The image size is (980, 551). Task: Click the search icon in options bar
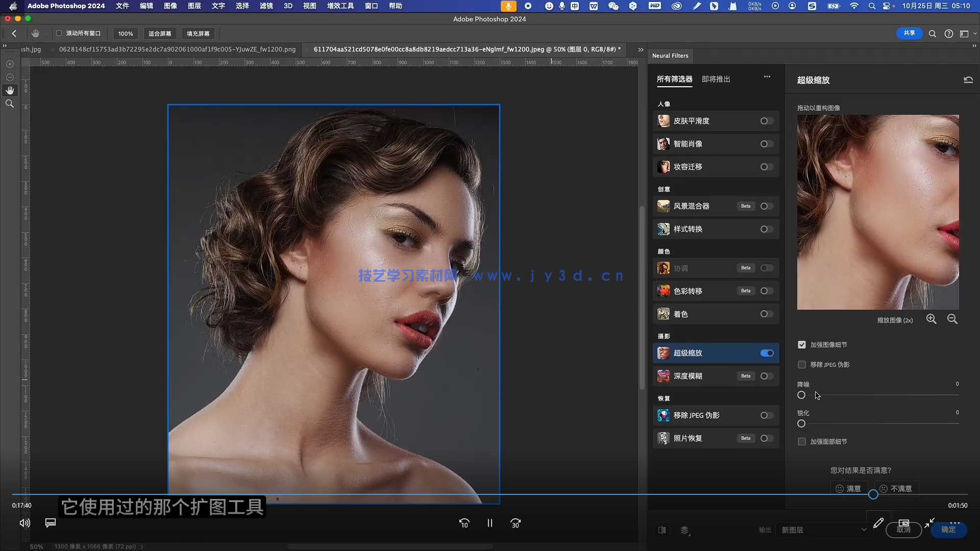pos(933,34)
